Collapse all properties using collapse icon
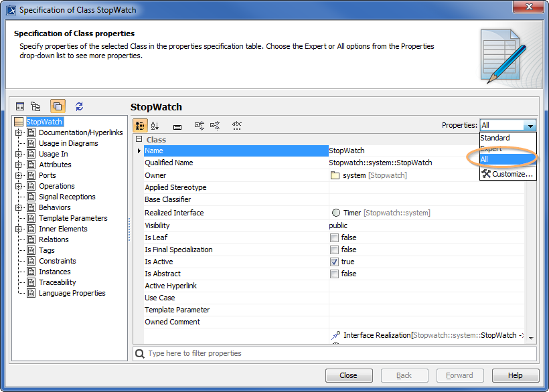The height and width of the screenshot is (392, 549). [214, 126]
